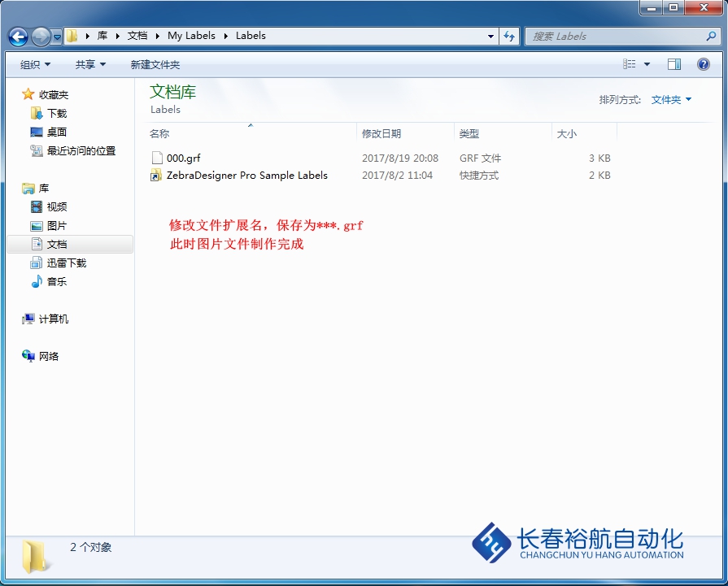This screenshot has width=728, height=586.
Task: Click the 库 libraries icon
Action: [x=28, y=188]
